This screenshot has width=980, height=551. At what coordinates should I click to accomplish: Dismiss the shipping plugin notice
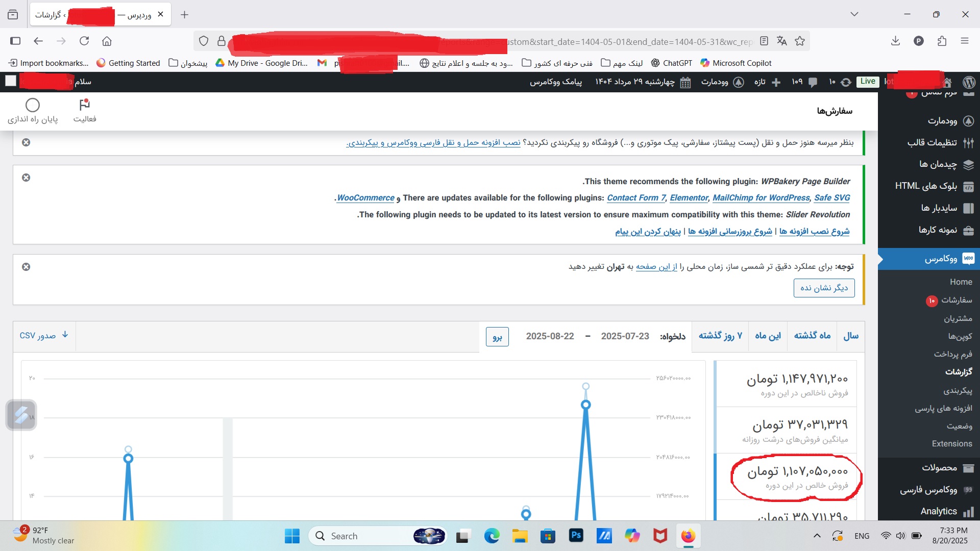click(x=26, y=142)
